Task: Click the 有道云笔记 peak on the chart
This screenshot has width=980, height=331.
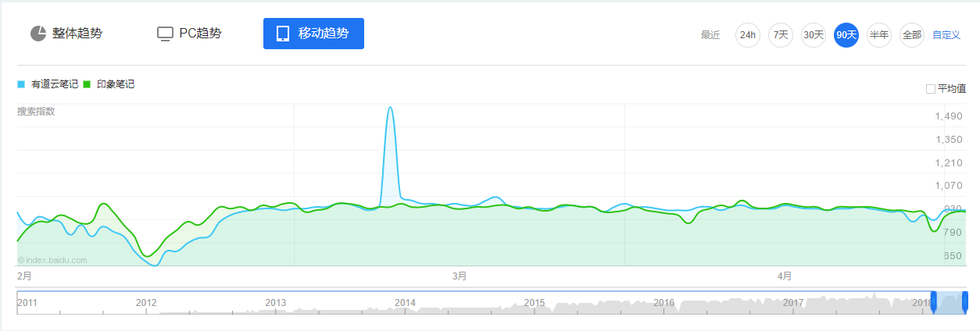Action: [390, 108]
